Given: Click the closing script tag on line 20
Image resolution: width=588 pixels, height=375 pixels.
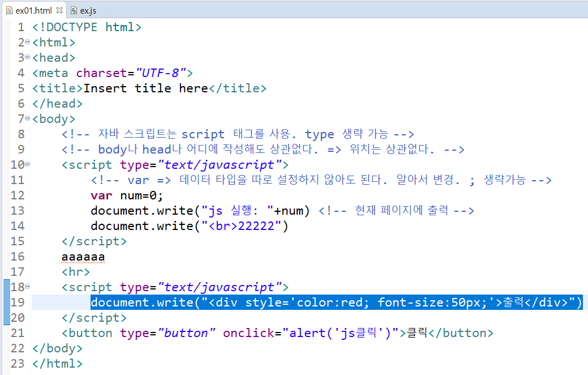Looking at the screenshot, I should tap(94, 318).
